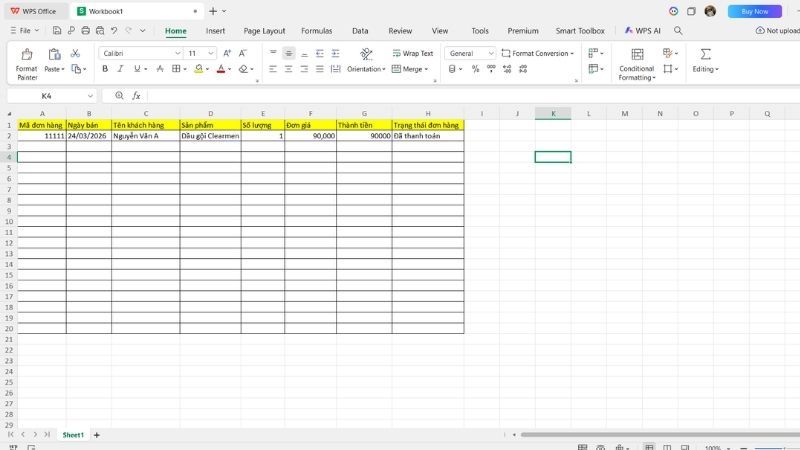Click the Print Preview icon
Image resolution: width=800 pixels, height=450 pixels.
pyautogui.click(x=99, y=31)
